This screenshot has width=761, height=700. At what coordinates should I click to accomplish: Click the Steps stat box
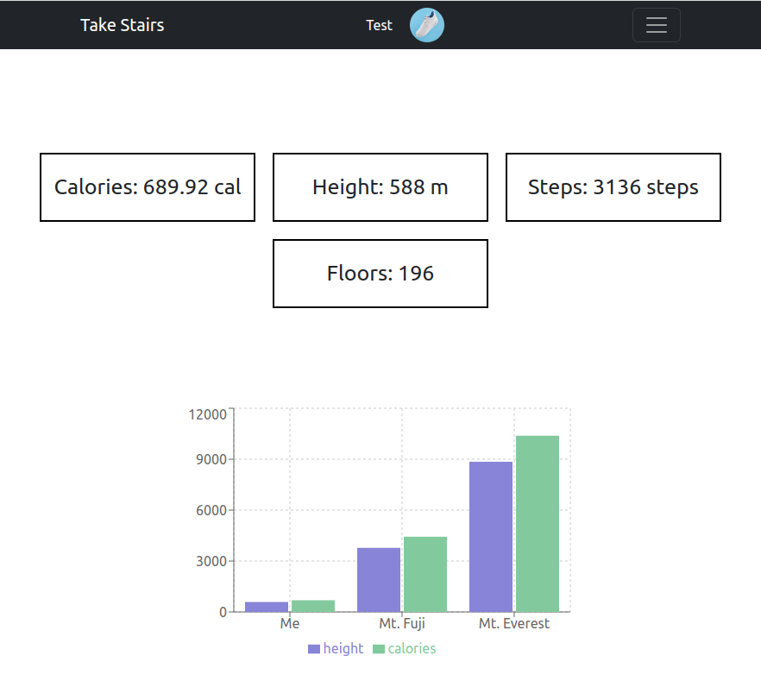(613, 186)
